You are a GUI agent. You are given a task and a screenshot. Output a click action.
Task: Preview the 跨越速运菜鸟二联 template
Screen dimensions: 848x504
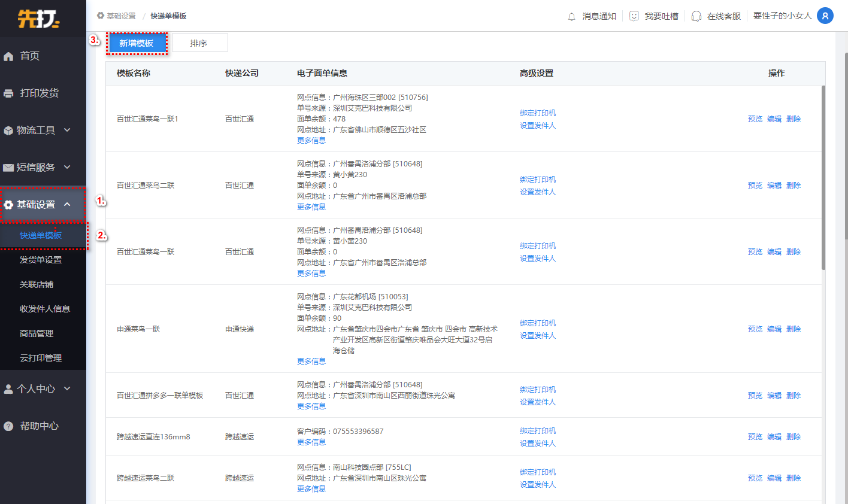[755, 478]
